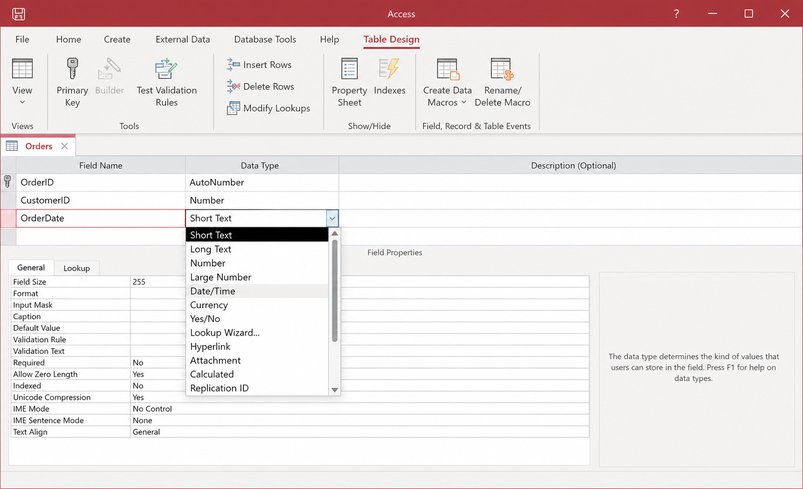Click the Builder wand icon

click(109, 69)
